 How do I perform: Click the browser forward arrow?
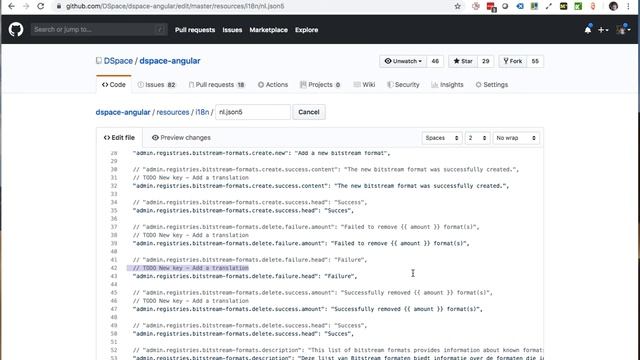point(26,6)
